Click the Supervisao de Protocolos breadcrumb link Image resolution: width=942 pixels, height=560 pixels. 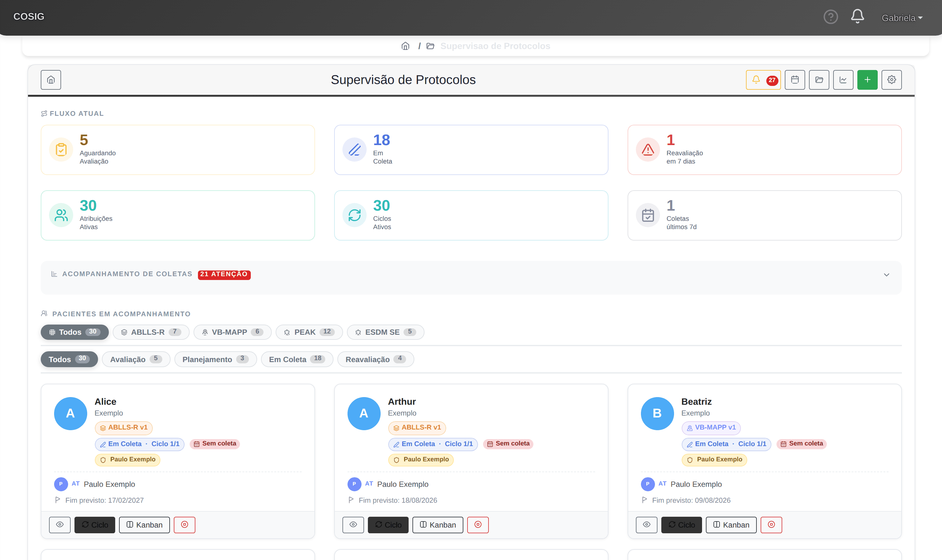(x=495, y=46)
